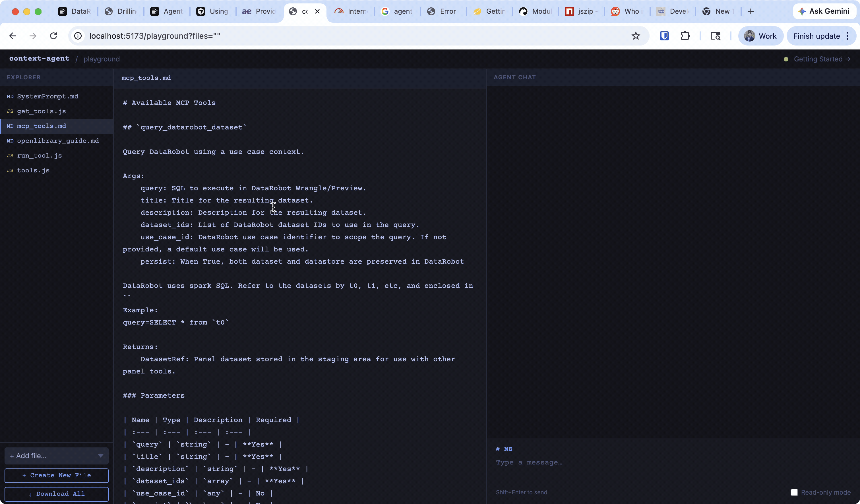This screenshot has height=504, width=860.
Task: Switch to the Reddit Who tab
Action: (628, 12)
